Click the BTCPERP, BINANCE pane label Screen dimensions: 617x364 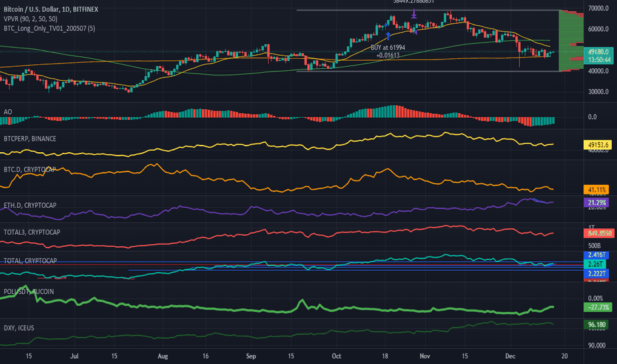30,138
